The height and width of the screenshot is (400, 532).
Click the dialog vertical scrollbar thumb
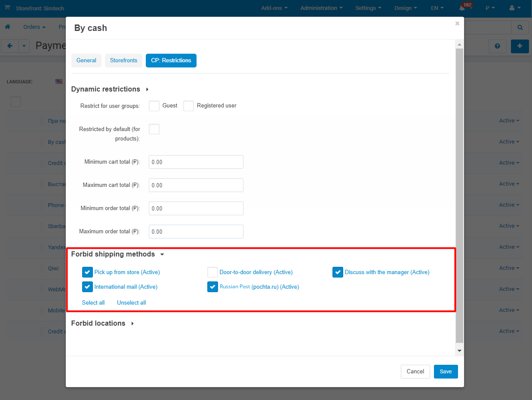[x=459, y=195]
